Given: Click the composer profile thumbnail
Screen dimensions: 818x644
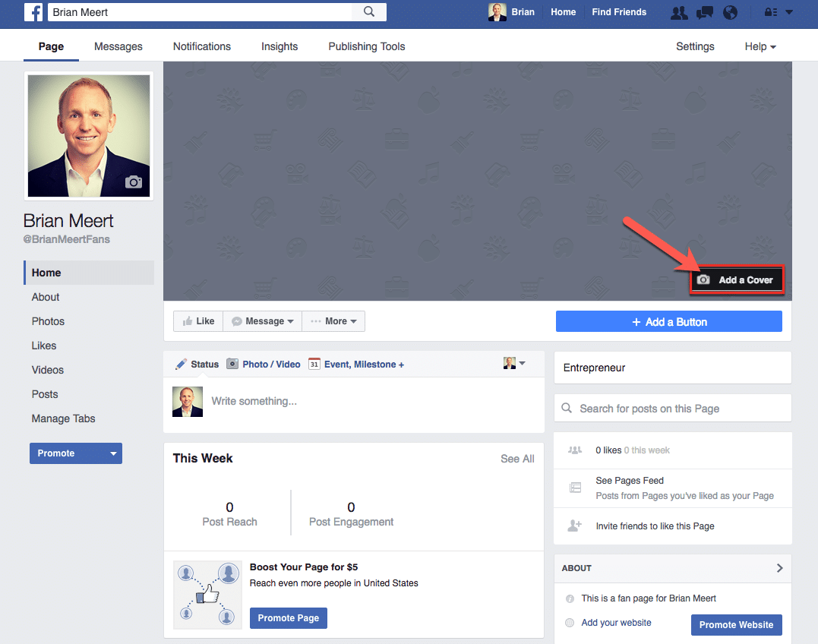Looking at the screenshot, I should pyautogui.click(x=188, y=402).
